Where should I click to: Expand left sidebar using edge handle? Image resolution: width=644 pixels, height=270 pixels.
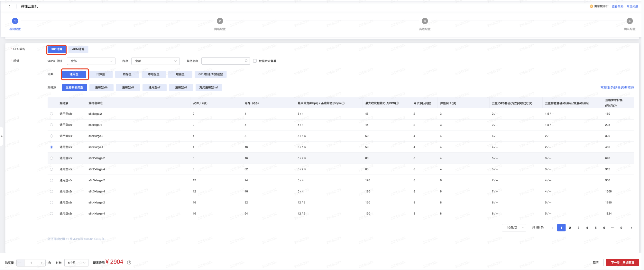click(2, 136)
